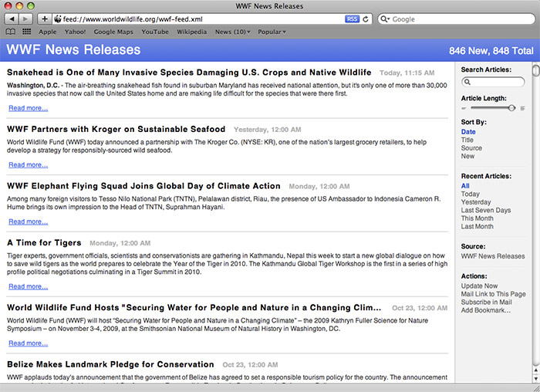Show Top Sites grid icon

pyautogui.click(x=26, y=32)
